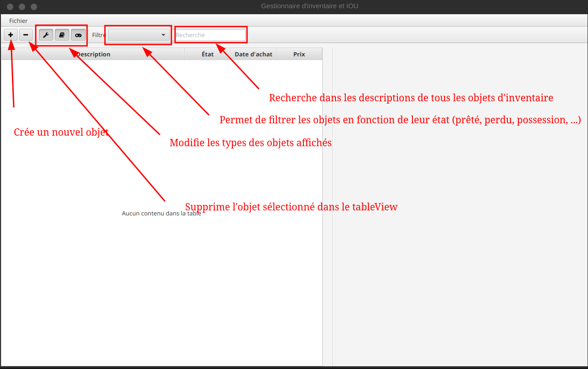Open the Fichier menu
The width and height of the screenshot is (588, 369).
[x=18, y=21]
